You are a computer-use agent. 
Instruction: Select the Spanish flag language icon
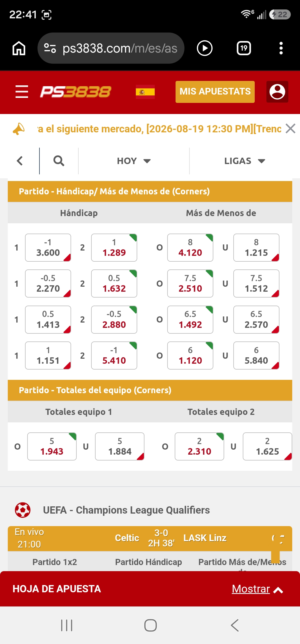click(x=145, y=92)
